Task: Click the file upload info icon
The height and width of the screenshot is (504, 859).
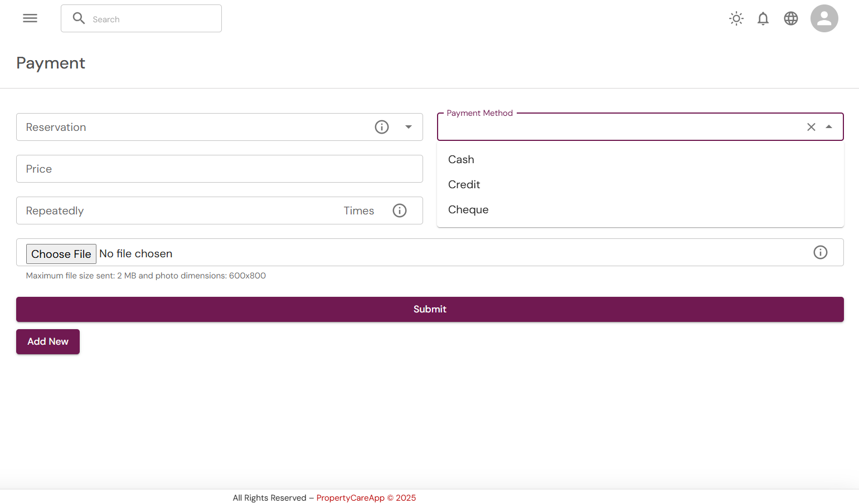Action: coord(820,252)
